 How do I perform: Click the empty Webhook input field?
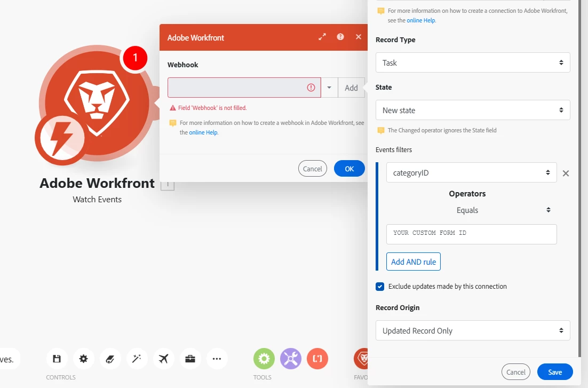pos(244,88)
